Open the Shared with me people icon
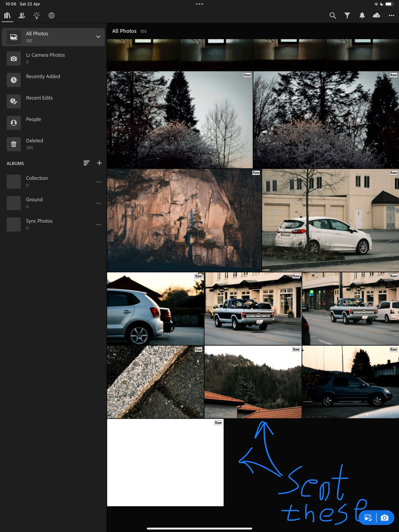Viewport: 399px width, 532px height. (22, 16)
